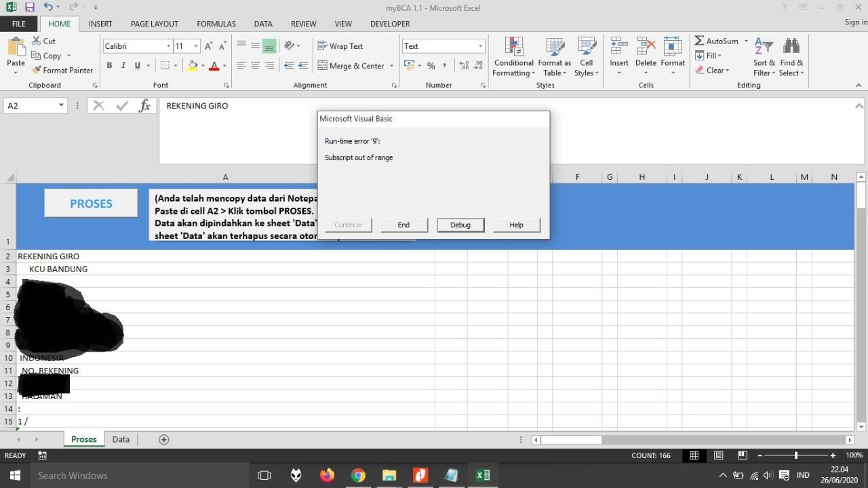Click the Find & Select binoculars
The height and width of the screenshot is (488, 868).
791,46
